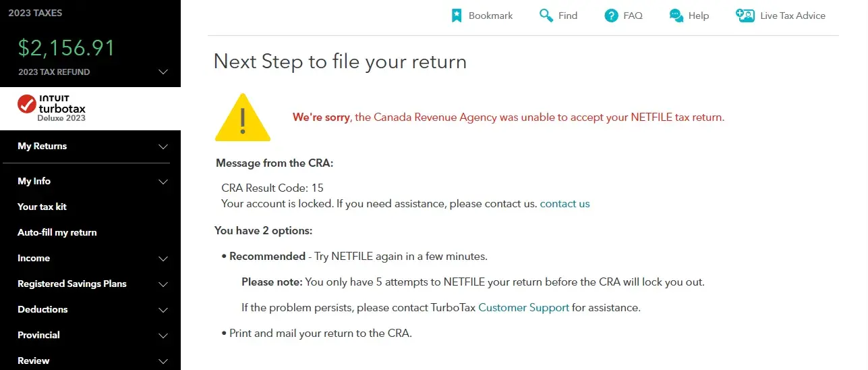Click the $2,156.91 refund amount
Screen dimensions: 868x370
click(66, 48)
